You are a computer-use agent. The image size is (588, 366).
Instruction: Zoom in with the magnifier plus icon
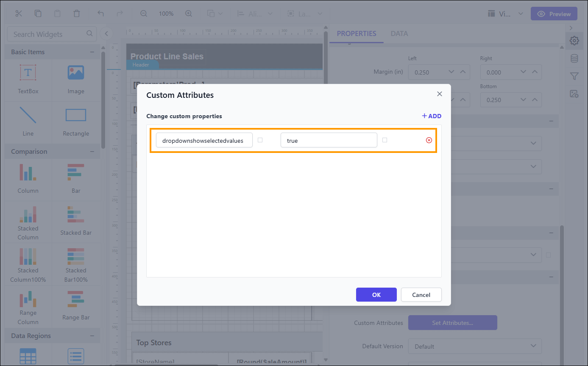[x=189, y=13]
